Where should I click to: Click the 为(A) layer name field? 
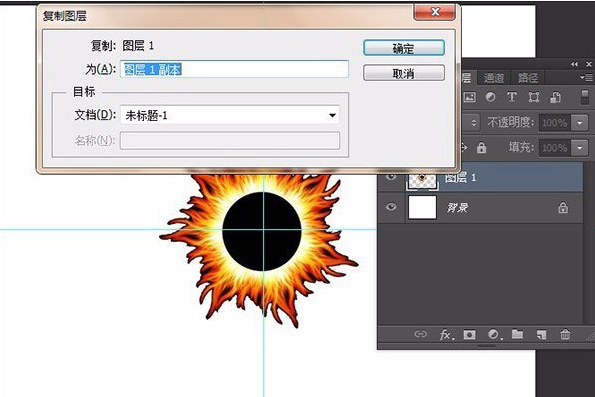point(234,69)
